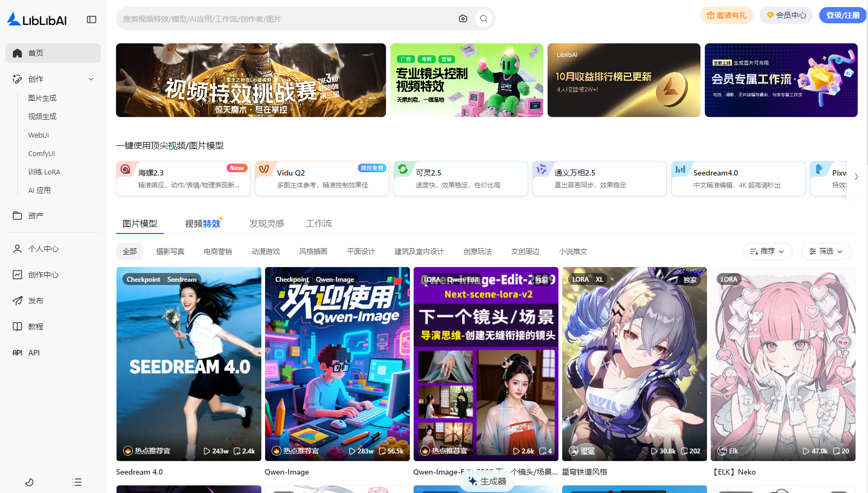The width and height of the screenshot is (868, 493).
Task: Open ComfyUI from the sidebar
Action: 42,153
